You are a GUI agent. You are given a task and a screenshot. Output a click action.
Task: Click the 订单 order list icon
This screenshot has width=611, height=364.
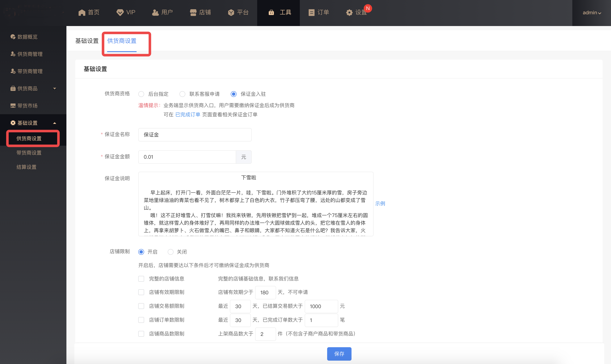pos(311,13)
